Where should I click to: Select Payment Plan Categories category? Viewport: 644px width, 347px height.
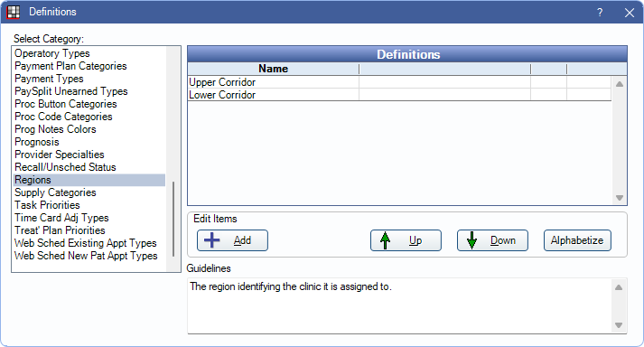coord(89,66)
